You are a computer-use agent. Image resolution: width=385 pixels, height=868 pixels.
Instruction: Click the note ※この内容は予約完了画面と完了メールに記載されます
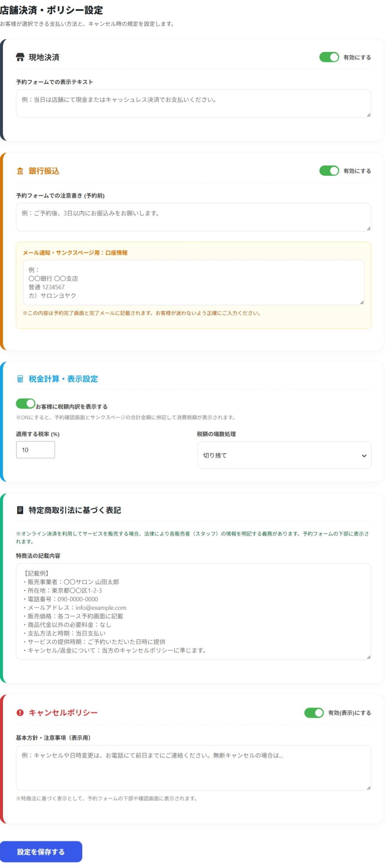[x=142, y=313]
